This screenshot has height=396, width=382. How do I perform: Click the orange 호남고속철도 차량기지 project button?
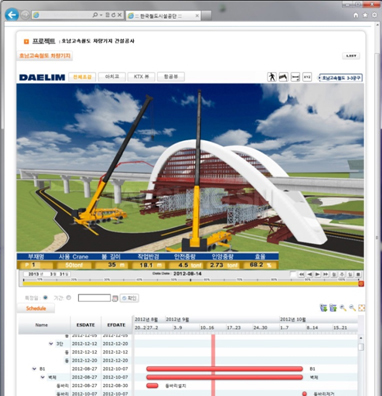(x=45, y=56)
